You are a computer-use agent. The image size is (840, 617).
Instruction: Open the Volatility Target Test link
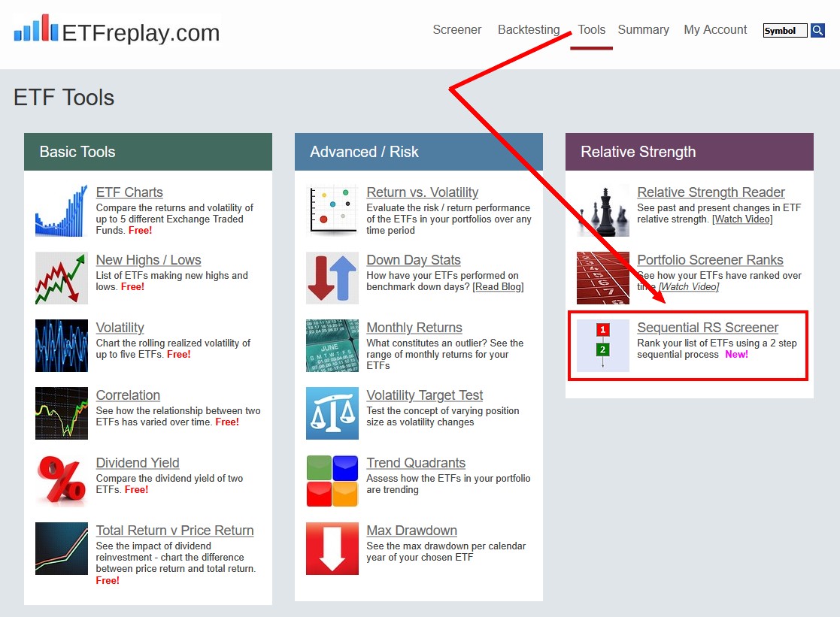(x=424, y=395)
